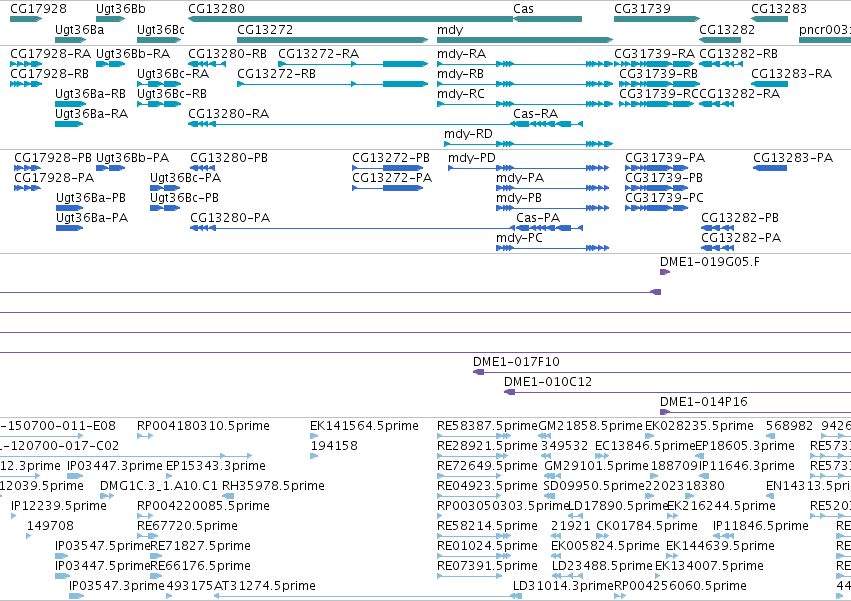Select transcript CG13280-RA
The width and height of the screenshot is (851, 601).
click(x=228, y=114)
